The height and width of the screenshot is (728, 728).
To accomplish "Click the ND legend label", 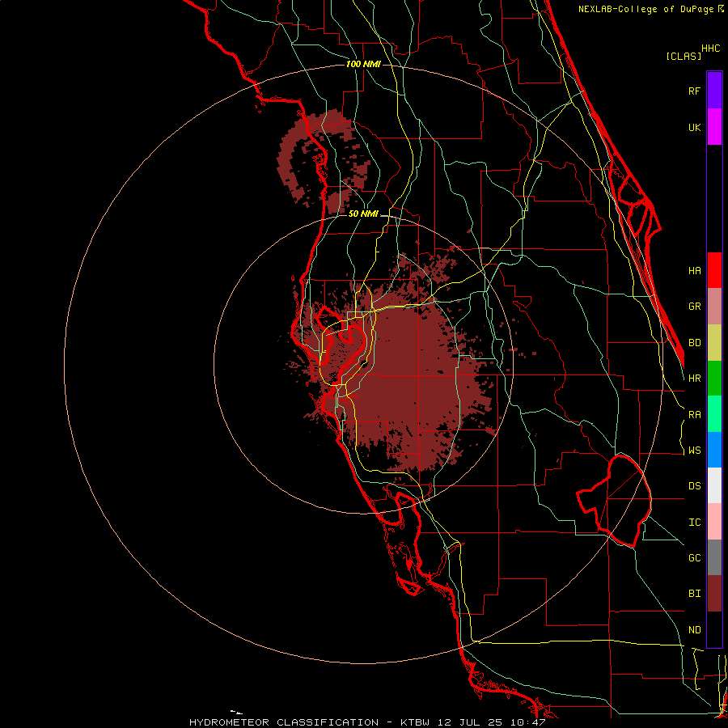I will coord(695,630).
